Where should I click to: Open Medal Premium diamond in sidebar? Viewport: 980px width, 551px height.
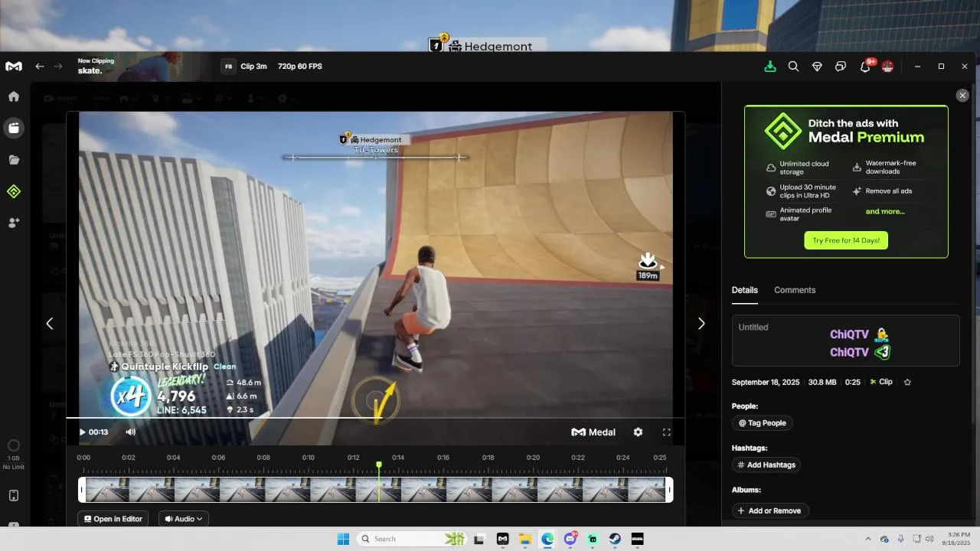click(14, 191)
